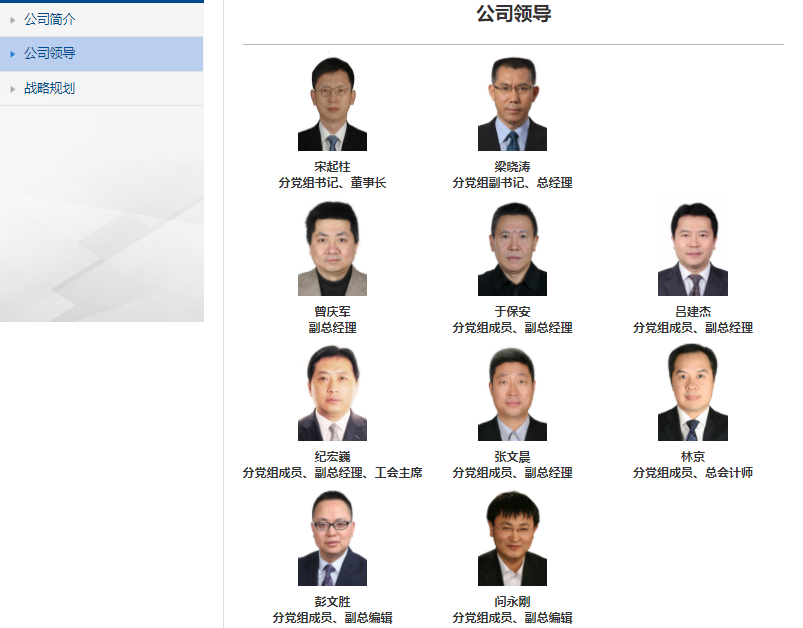
Task: Click the portrait photo of 纪宏巍
Action: coord(332,393)
